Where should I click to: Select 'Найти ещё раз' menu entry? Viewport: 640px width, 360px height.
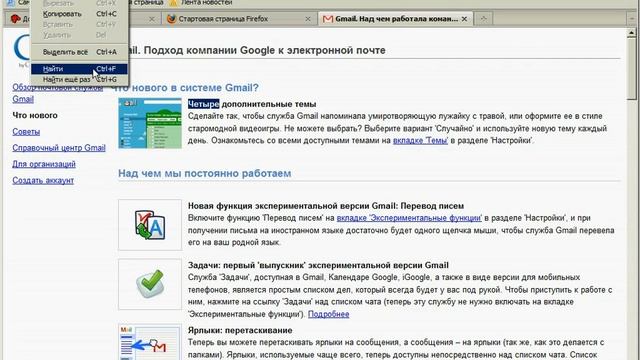pyautogui.click(x=79, y=79)
